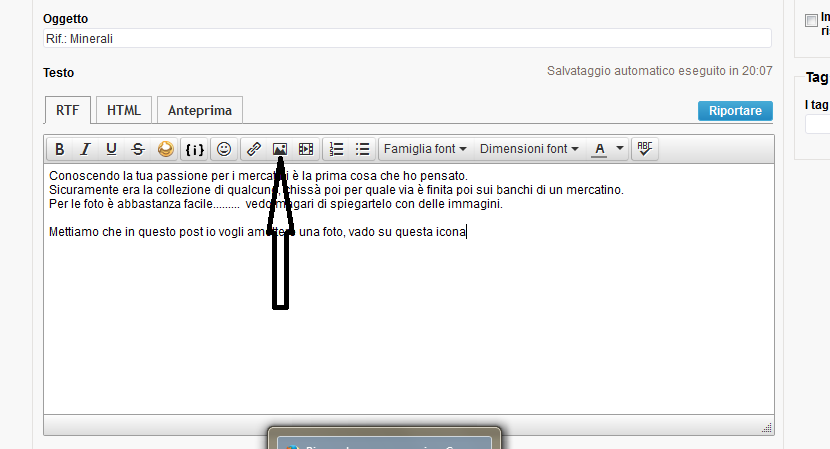Screen dimensions: 830x449
Task: Check the box in the right panel
Action: (811, 21)
